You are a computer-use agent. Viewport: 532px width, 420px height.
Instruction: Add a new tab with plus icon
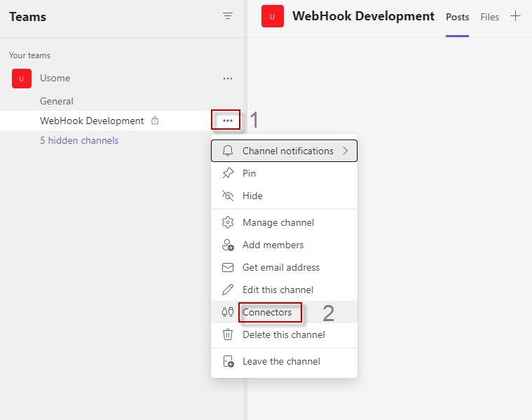click(x=515, y=16)
